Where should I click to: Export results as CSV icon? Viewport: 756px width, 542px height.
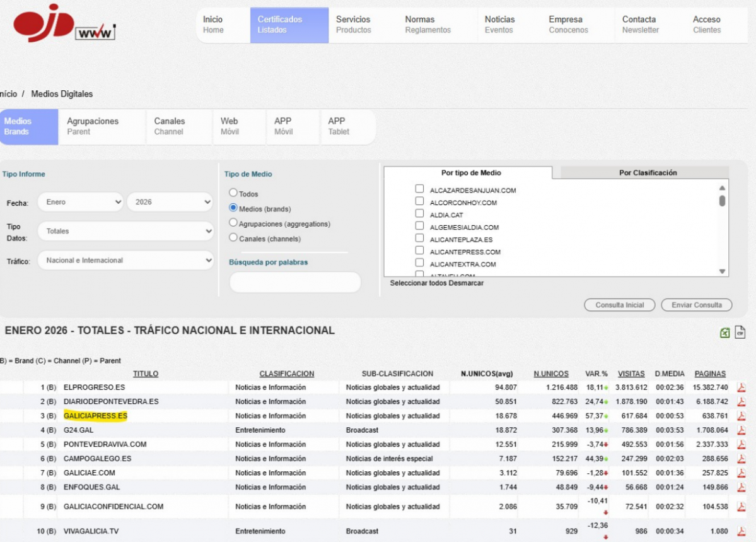click(x=740, y=333)
